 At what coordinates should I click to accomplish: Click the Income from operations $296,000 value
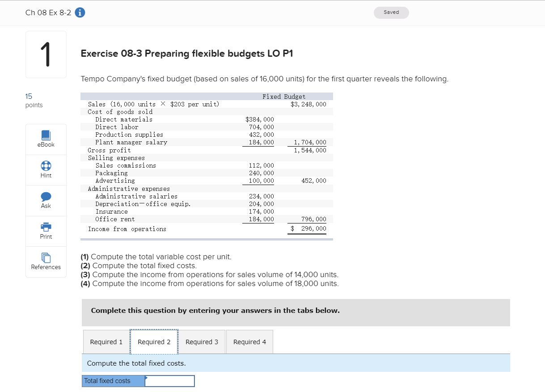308,229
